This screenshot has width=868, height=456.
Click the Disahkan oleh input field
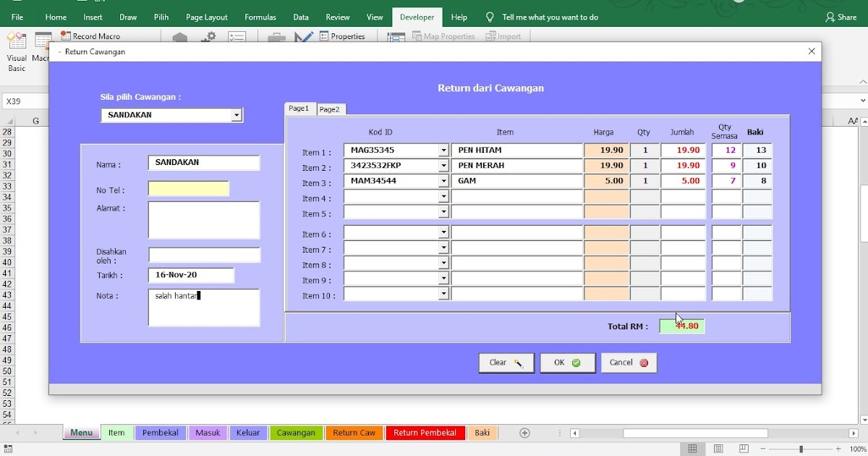[204, 255]
